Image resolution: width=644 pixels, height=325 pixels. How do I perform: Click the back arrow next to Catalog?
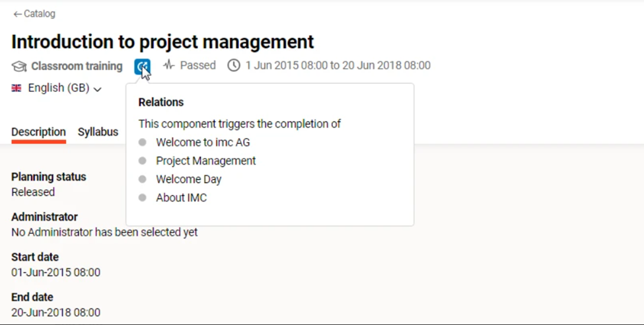click(x=17, y=14)
